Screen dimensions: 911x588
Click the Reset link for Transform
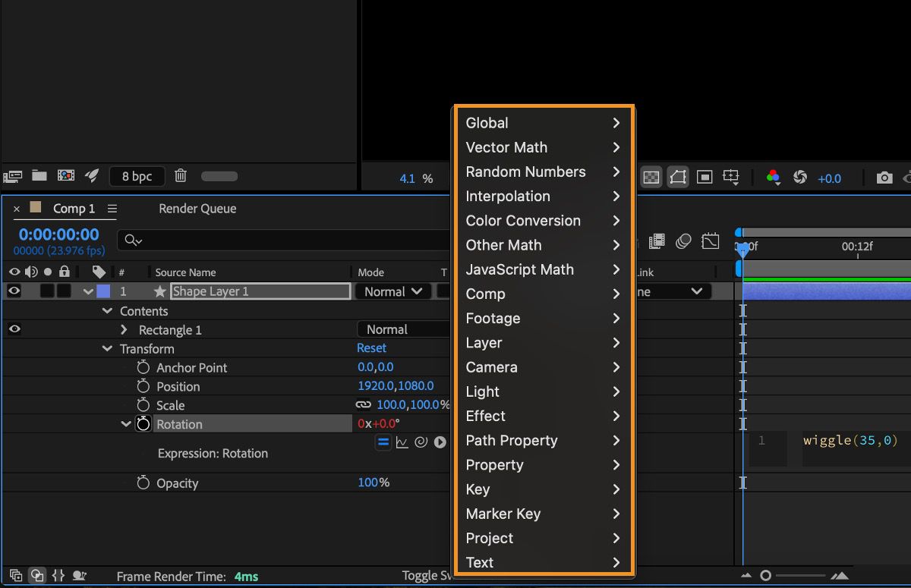point(371,348)
